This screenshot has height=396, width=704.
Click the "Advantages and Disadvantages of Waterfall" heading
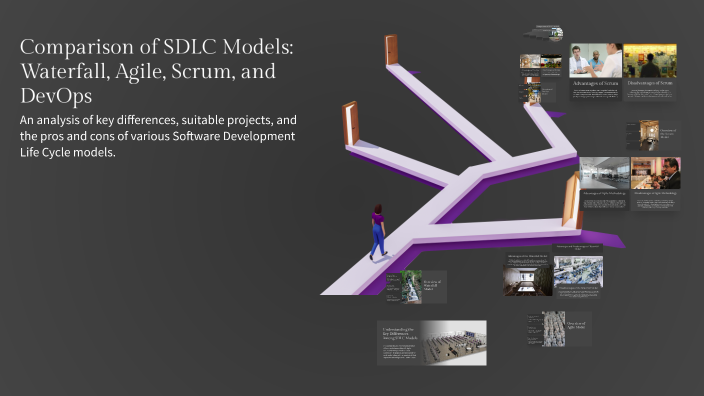577,247
